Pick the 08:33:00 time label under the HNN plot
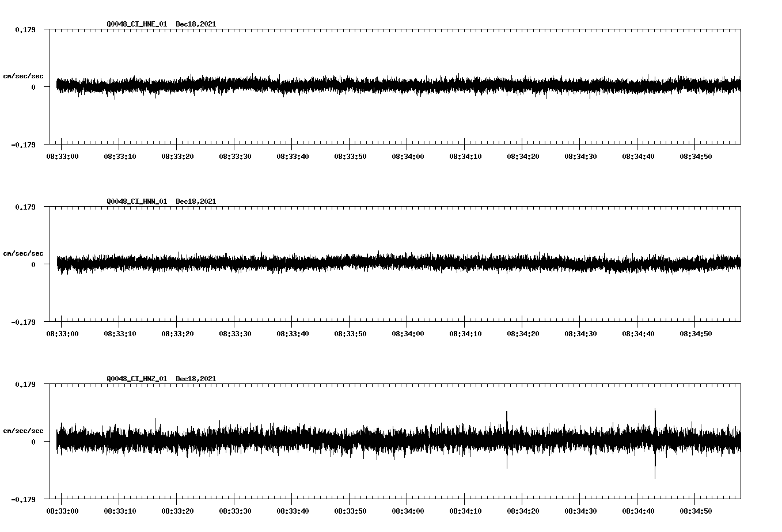 tap(62, 333)
